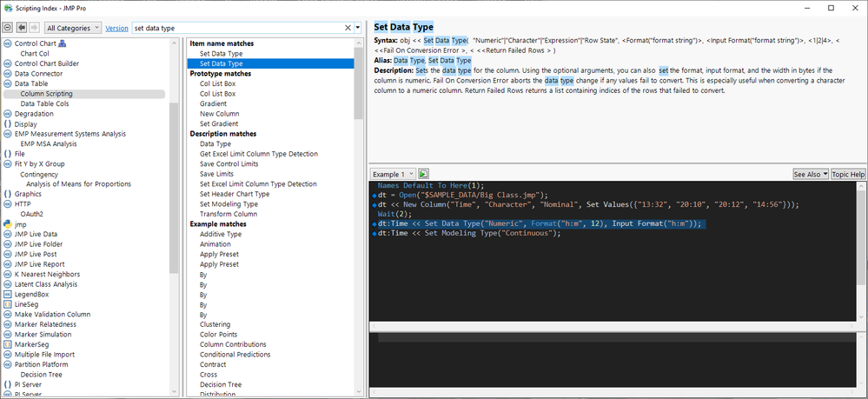
Task: Click the Run example script icon
Action: 424,174
